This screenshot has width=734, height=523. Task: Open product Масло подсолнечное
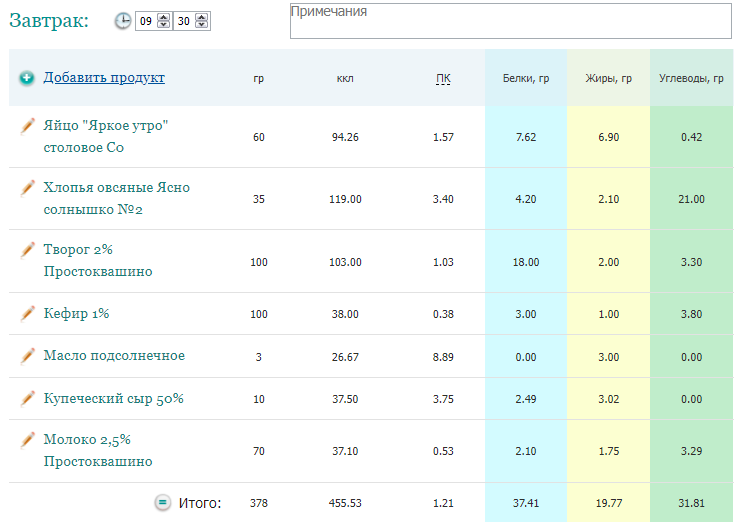coord(114,356)
